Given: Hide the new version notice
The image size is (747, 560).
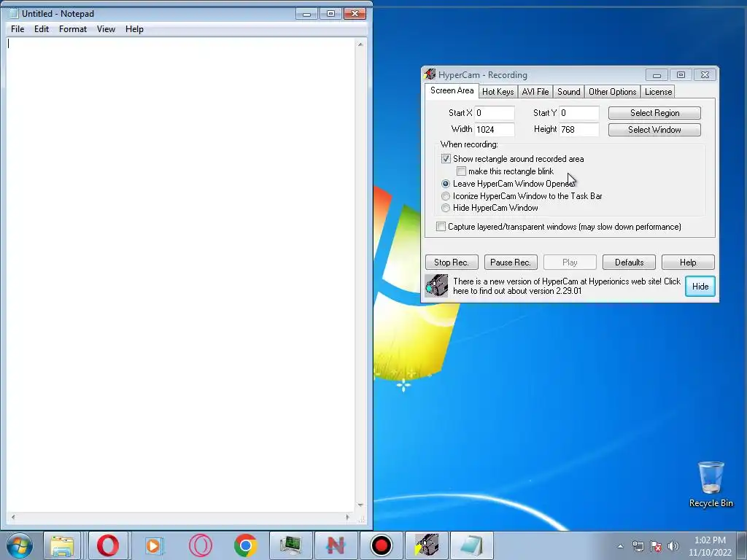Looking at the screenshot, I should pos(700,286).
